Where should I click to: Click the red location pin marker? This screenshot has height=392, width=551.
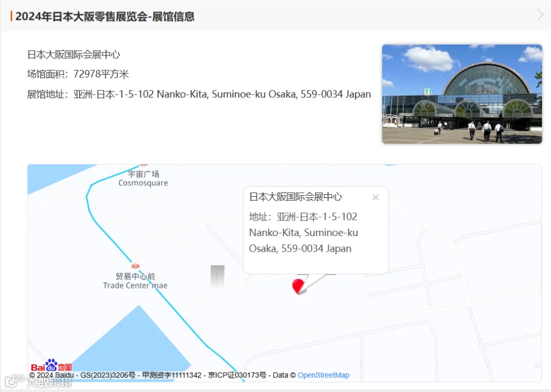pos(298,286)
